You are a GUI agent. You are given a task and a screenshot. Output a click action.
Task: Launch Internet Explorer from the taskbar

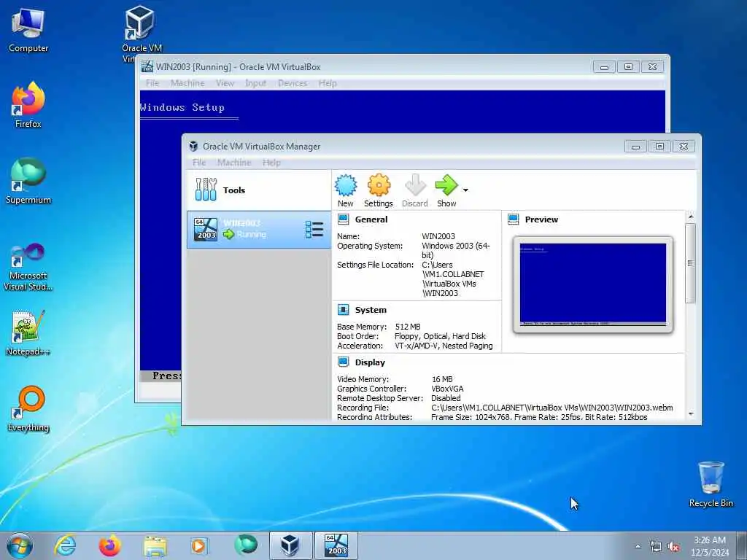coord(65,545)
